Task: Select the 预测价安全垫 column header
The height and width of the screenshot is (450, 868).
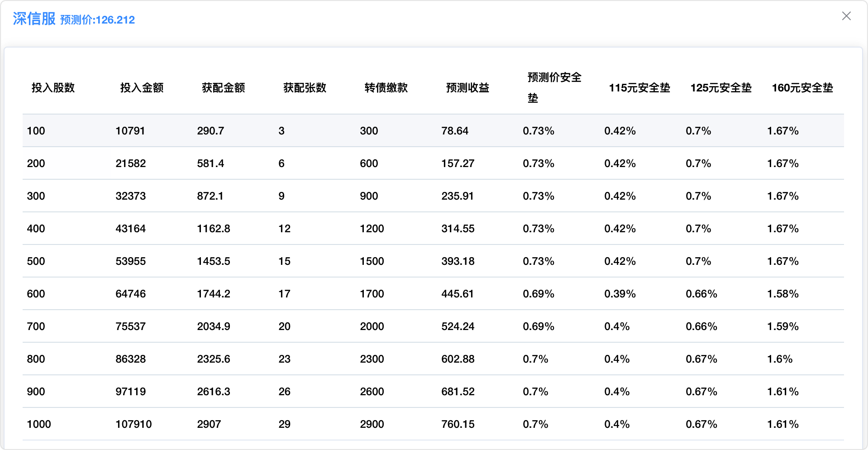Action: [x=554, y=88]
